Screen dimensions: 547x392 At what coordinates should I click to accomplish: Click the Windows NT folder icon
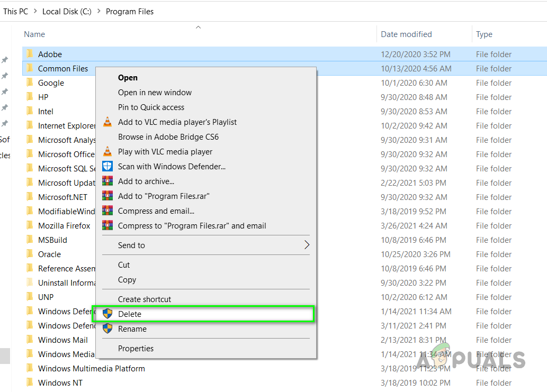pos(30,382)
